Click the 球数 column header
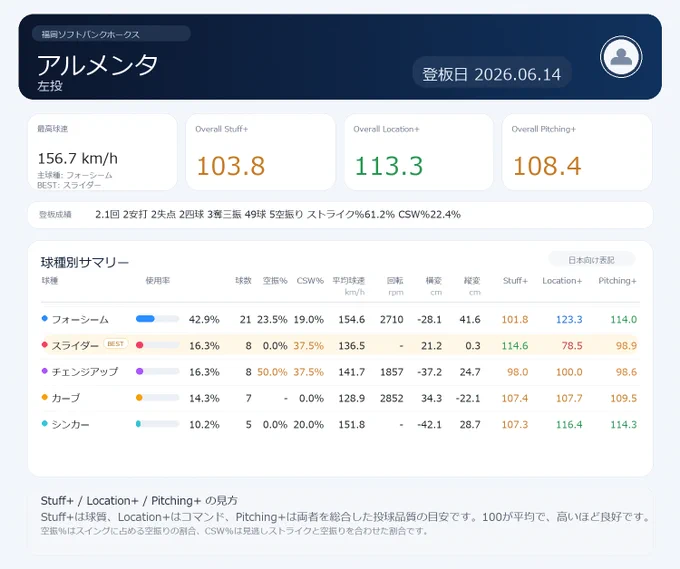 tap(243, 281)
